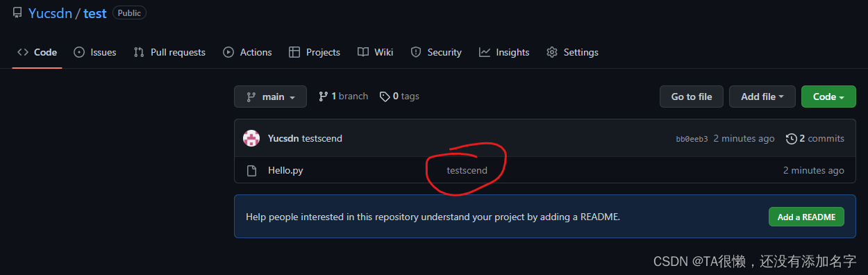
Task: View the 1 branch link
Action: pos(343,97)
